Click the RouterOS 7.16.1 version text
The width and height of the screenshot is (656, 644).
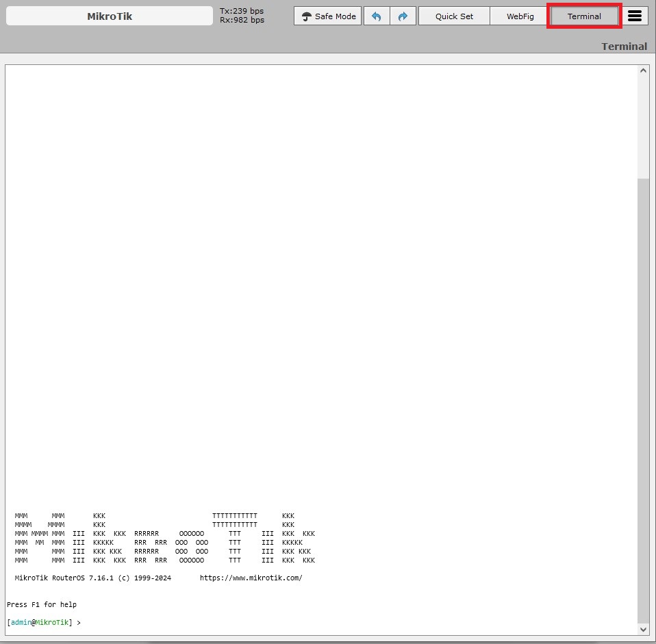click(92, 578)
